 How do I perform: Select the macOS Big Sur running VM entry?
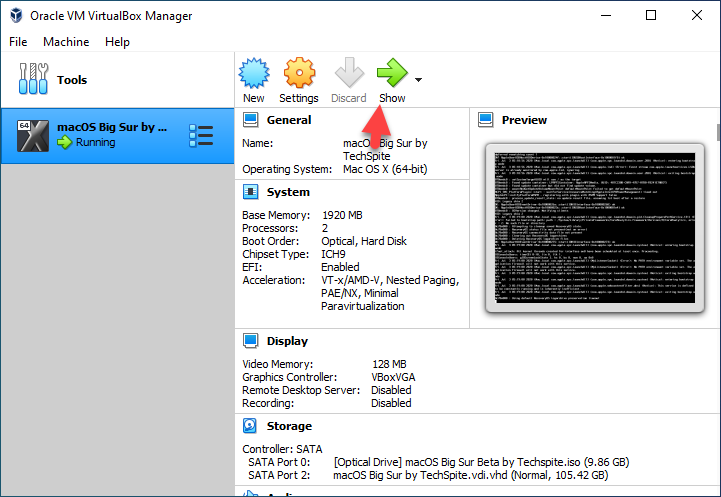(x=110, y=135)
